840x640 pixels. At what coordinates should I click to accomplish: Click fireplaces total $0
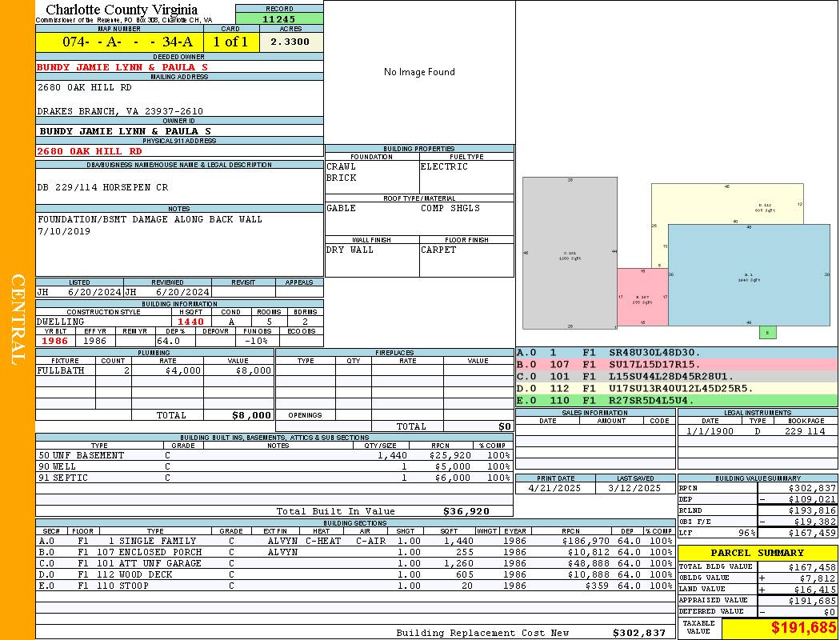coord(505,426)
